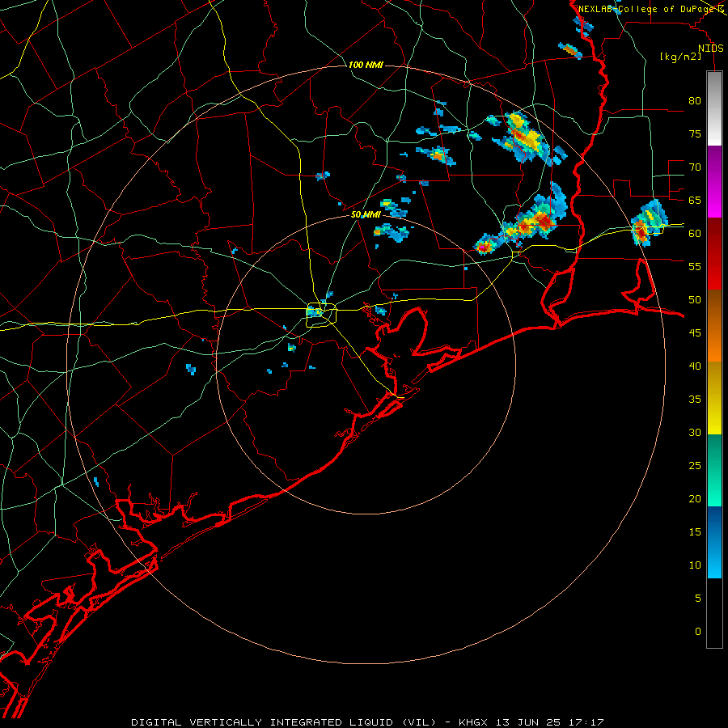Click the 70 value on the scale

coord(695,167)
